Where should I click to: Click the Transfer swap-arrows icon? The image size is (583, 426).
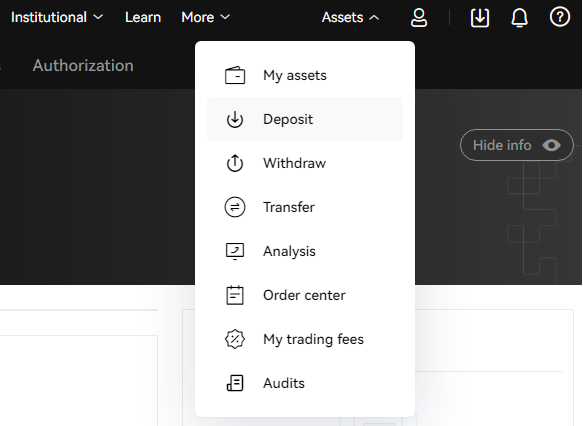(235, 207)
